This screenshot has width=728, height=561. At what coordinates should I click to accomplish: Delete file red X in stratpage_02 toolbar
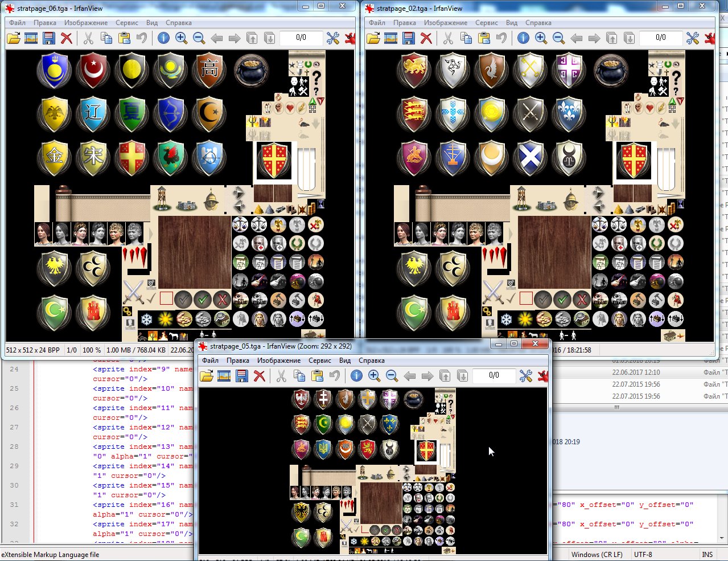coord(426,38)
